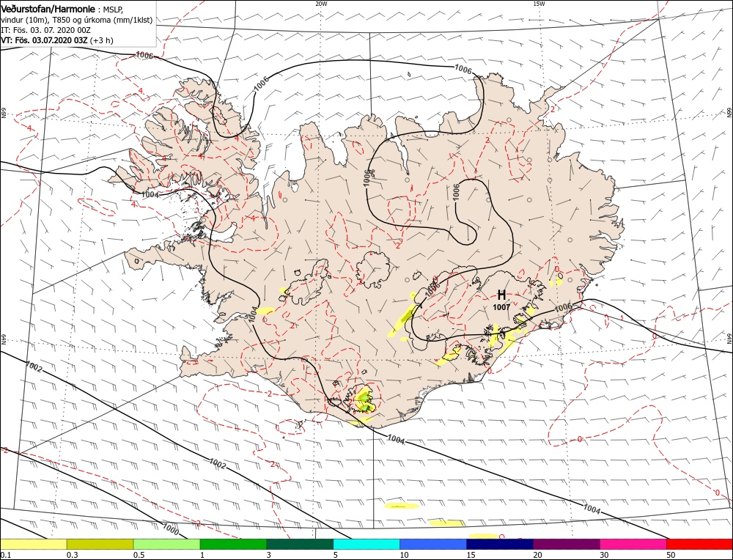Screen dimensions: 733x560
Task: Click the '20' legend value
Action: click(537, 555)
